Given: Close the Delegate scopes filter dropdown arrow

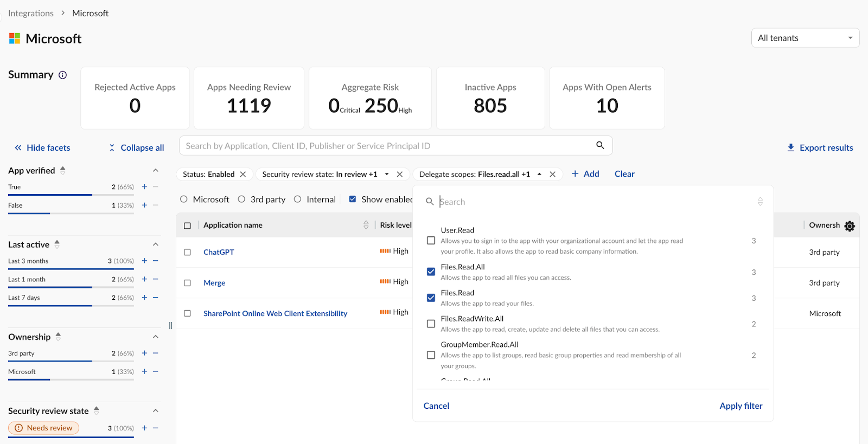Looking at the screenshot, I should pos(539,174).
